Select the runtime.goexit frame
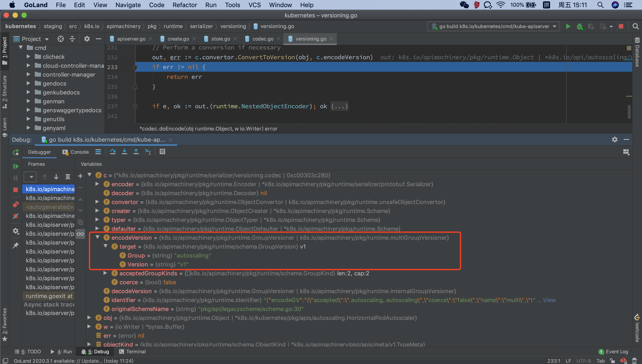This screenshot has height=364, width=642. pos(49,296)
